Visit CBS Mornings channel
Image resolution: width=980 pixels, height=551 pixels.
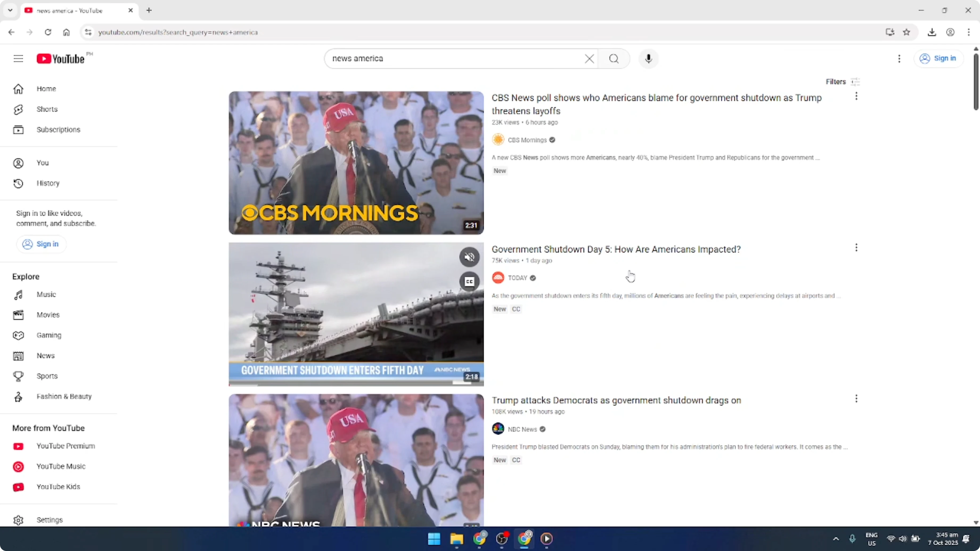coord(527,140)
